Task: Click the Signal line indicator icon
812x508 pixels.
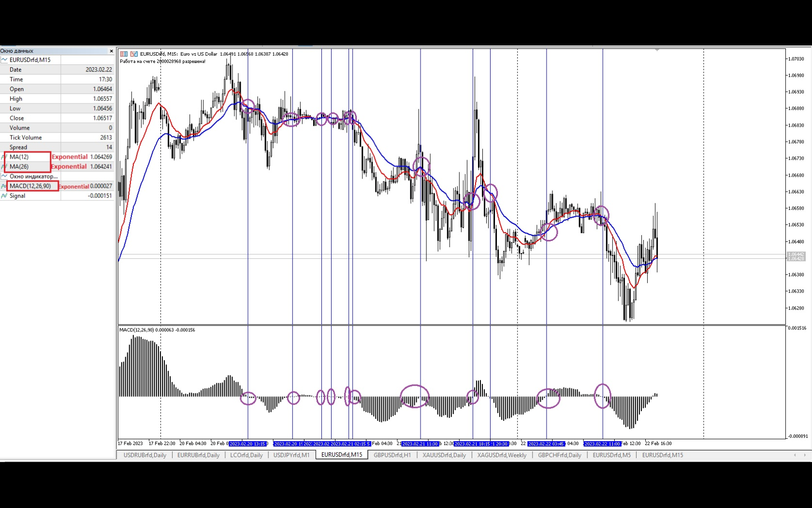Action: click(4, 195)
